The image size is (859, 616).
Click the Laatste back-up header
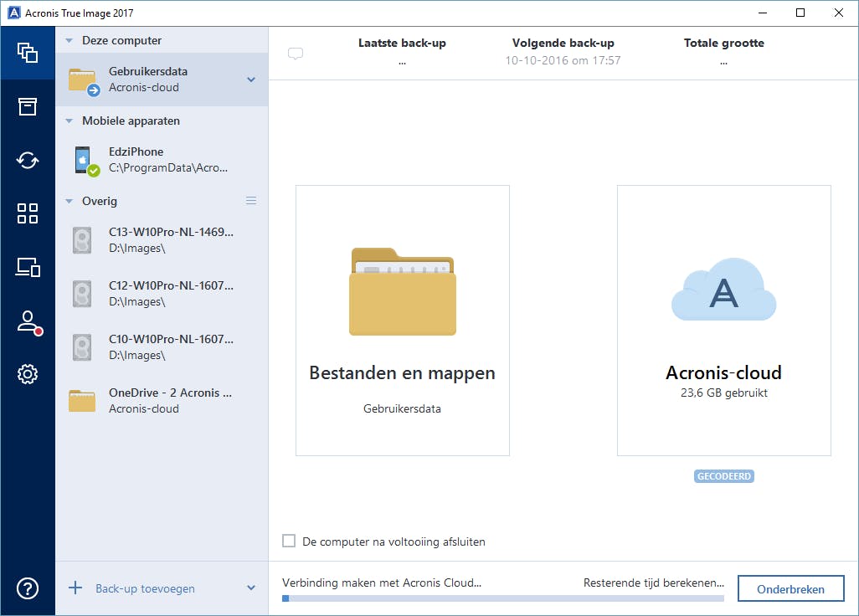(402, 43)
